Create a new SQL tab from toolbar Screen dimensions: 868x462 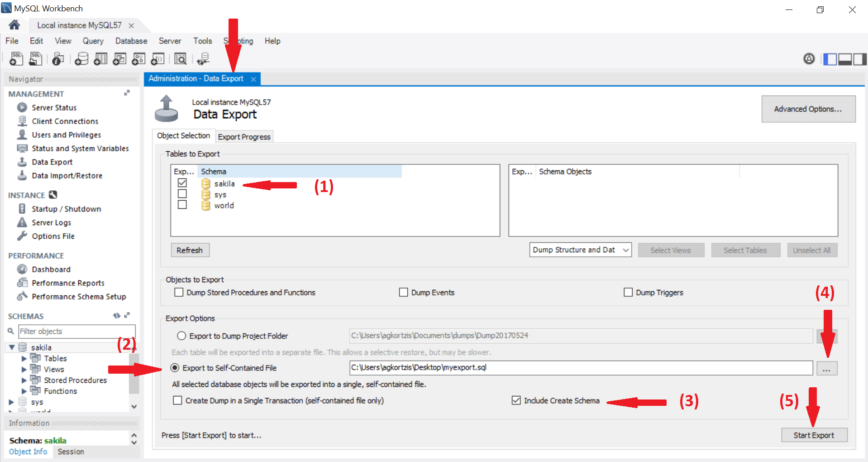click(x=16, y=59)
